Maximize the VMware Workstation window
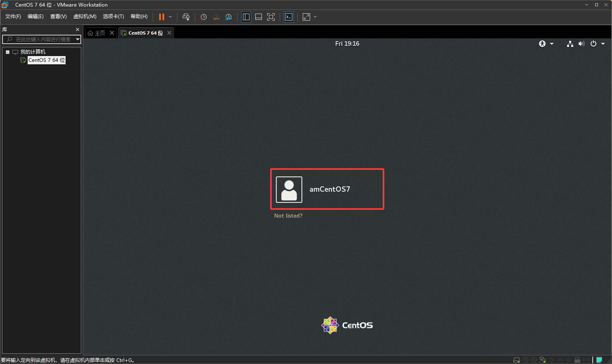Image resolution: width=612 pixels, height=364 pixels. click(x=596, y=5)
